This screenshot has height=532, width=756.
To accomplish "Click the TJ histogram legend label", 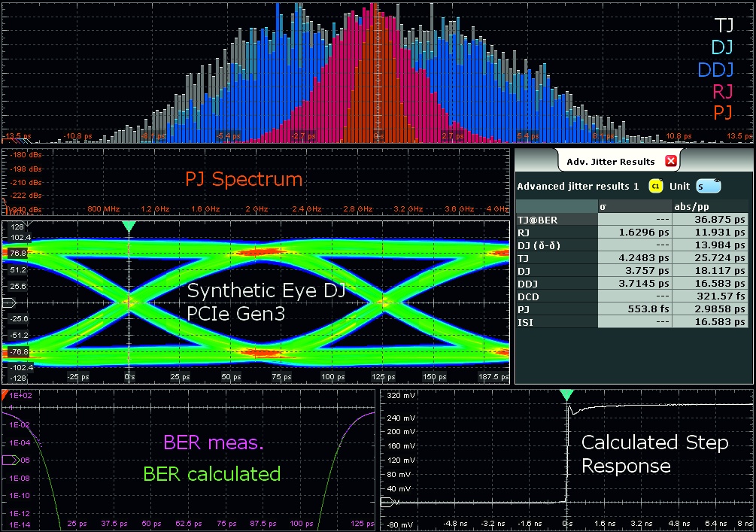I will [x=724, y=25].
